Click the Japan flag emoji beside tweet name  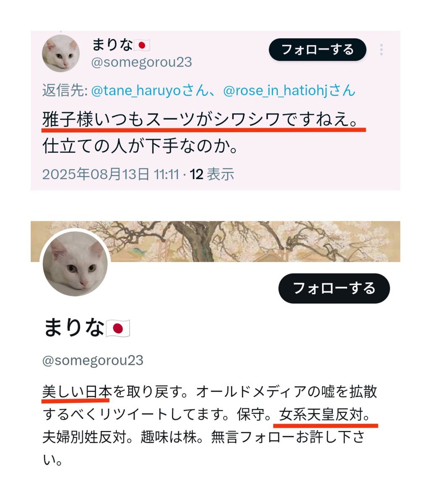(x=142, y=45)
